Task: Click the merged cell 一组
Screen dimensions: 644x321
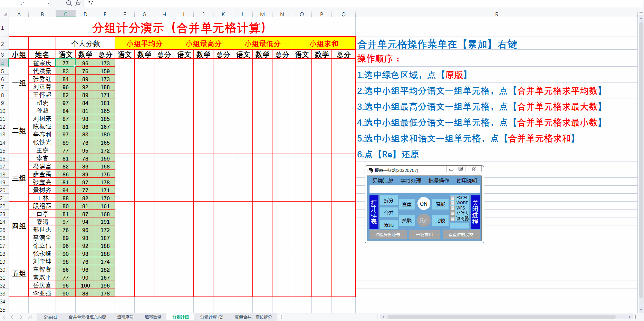Action: (19, 83)
